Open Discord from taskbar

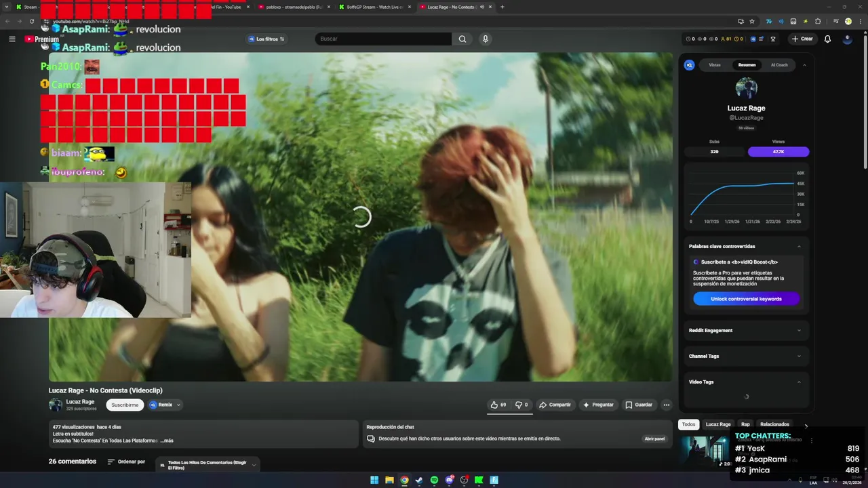click(x=449, y=480)
